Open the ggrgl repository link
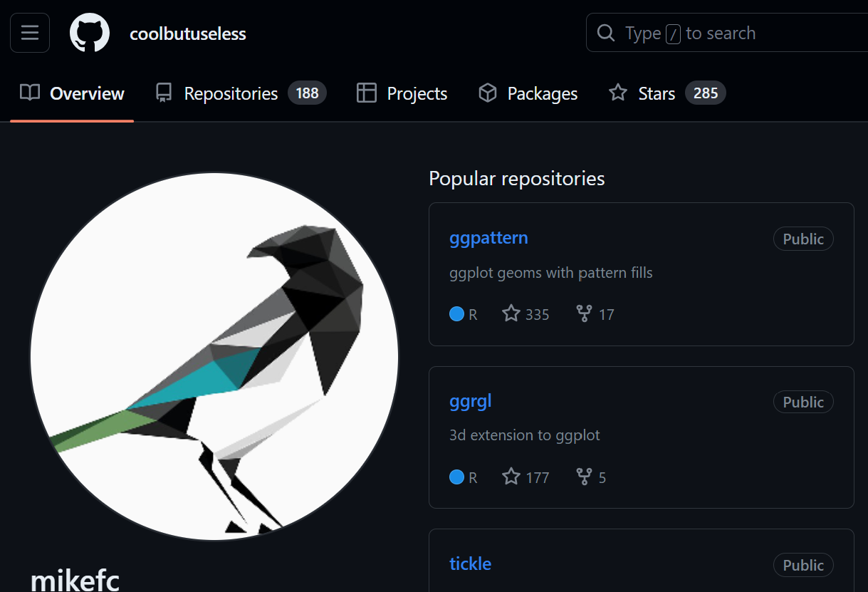The width and height of the screenshot is (868, 592). (471, 401)
